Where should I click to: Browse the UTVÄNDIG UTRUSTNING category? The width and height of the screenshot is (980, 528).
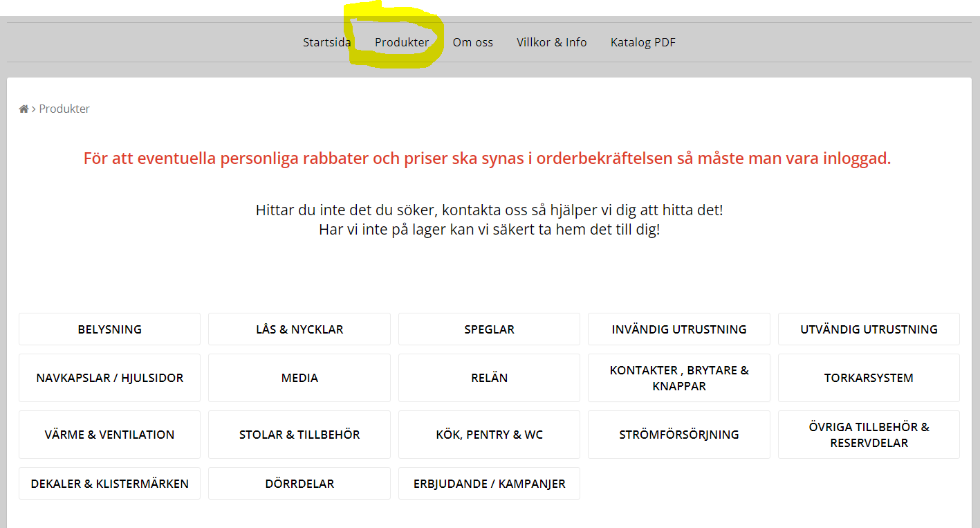pyautogui.click(x=869, y=329)
